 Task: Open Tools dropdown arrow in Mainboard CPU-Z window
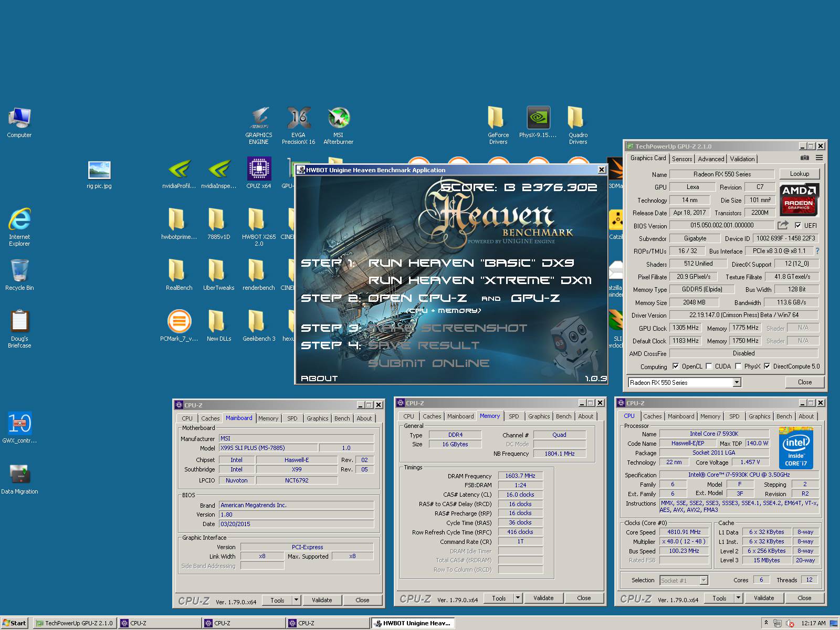(x=296, y=600)
